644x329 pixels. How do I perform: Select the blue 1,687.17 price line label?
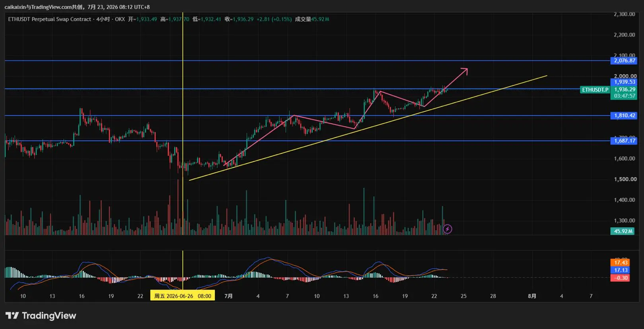click(624, 141)
